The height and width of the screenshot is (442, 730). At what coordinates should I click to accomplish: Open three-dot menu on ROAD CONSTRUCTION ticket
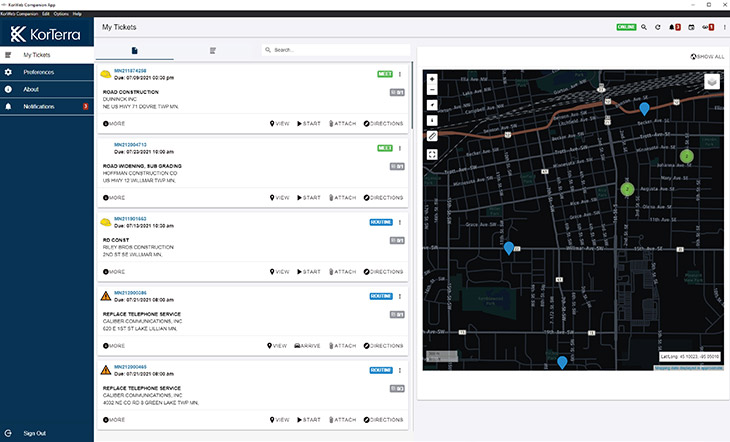(400, 74)
